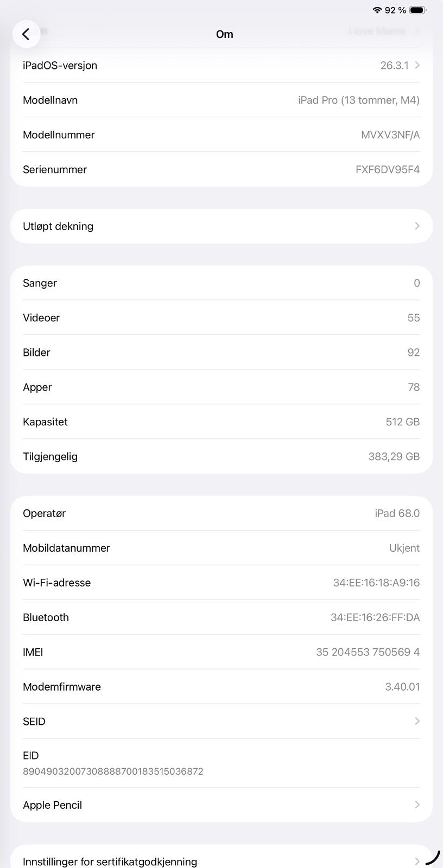Tap the Bluetooth address value
This screenshot has height=868, width=443.
(x=375, y=617)
